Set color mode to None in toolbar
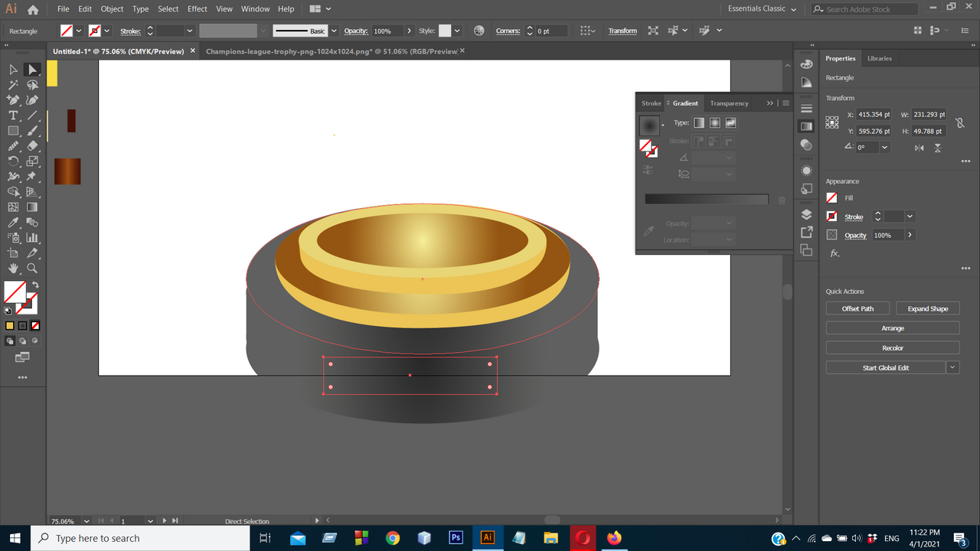Viewport: 980px width, 551px height. (35, 325)
